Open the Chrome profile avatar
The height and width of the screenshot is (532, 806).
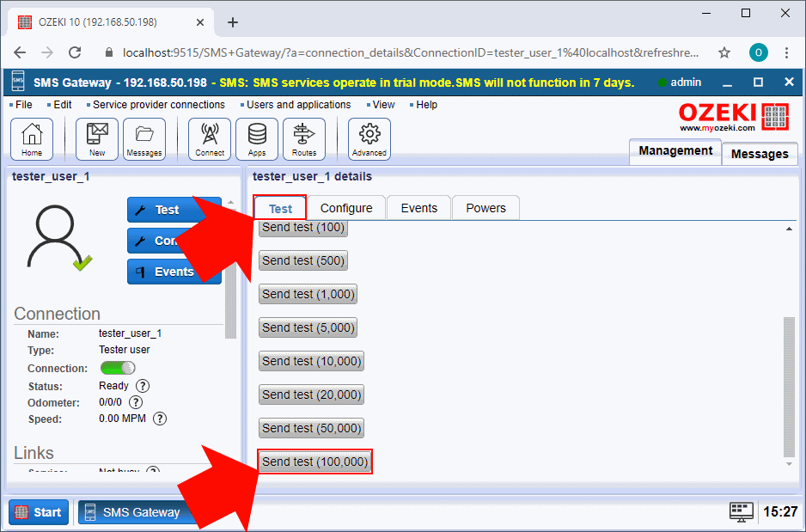(x=758, y=52)
